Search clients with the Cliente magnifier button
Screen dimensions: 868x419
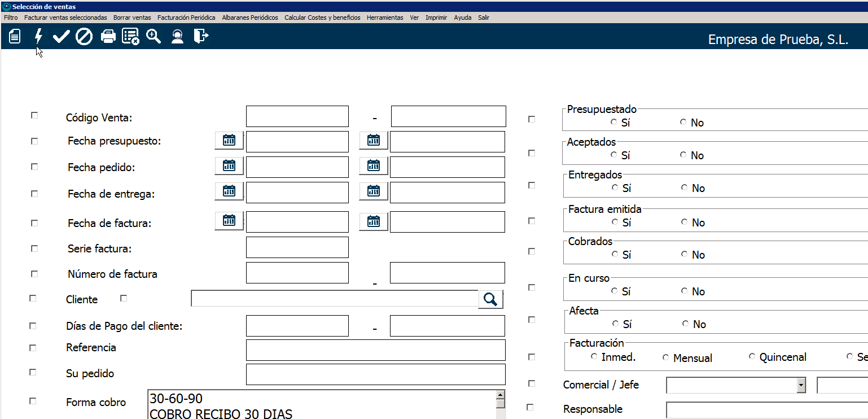click(x=490, y=299)
